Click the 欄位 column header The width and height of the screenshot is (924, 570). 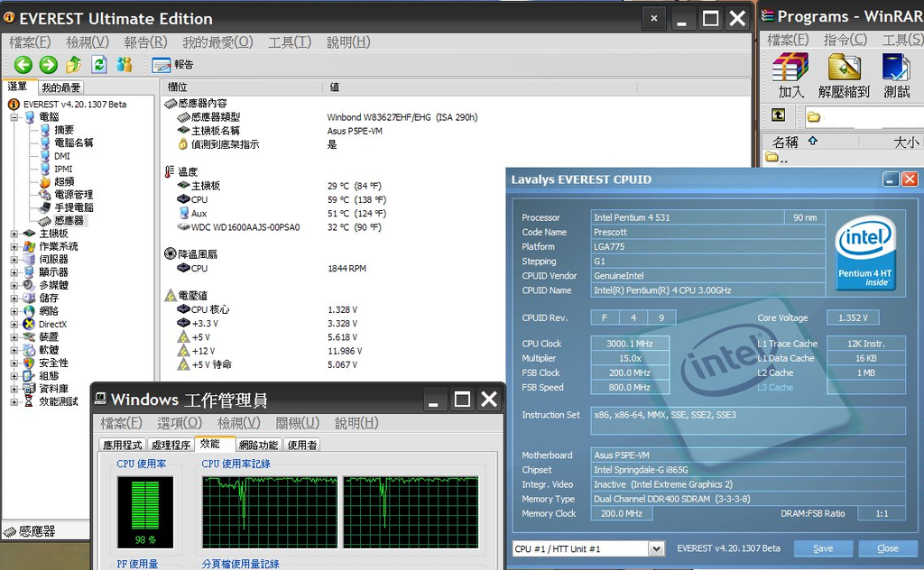[242, 87]
